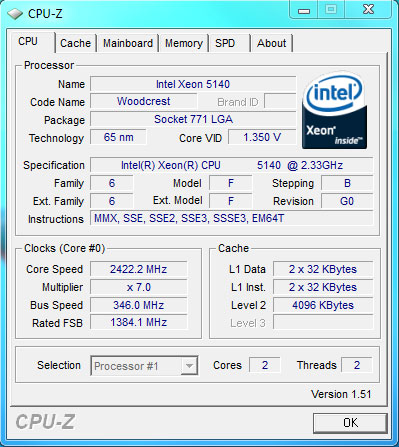Click the Processor #1 combo box field
Viewport: 399px width, 447px height.
[144, 366]
